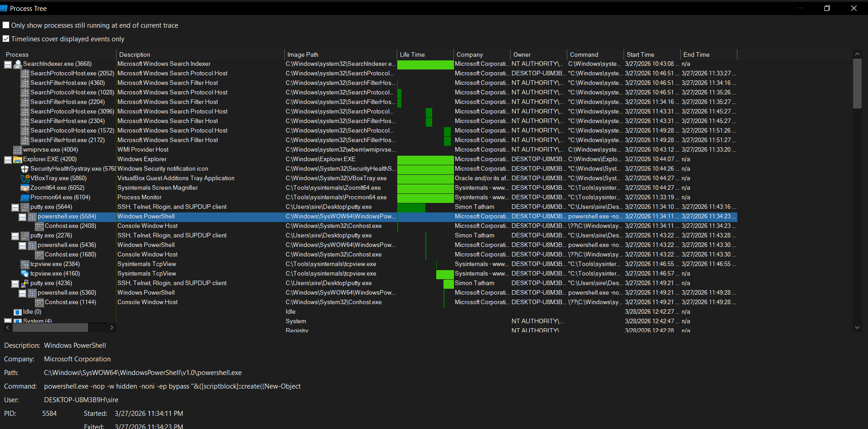Click the Procmon64.exe green lifetime bar

pyautogui.click(x=425, y=197)
